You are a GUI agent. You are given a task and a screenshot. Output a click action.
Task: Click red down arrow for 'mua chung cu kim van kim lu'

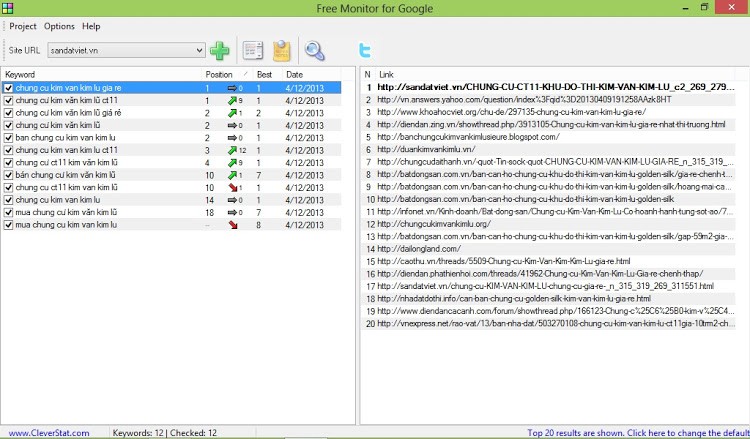[x=233, y=225]
